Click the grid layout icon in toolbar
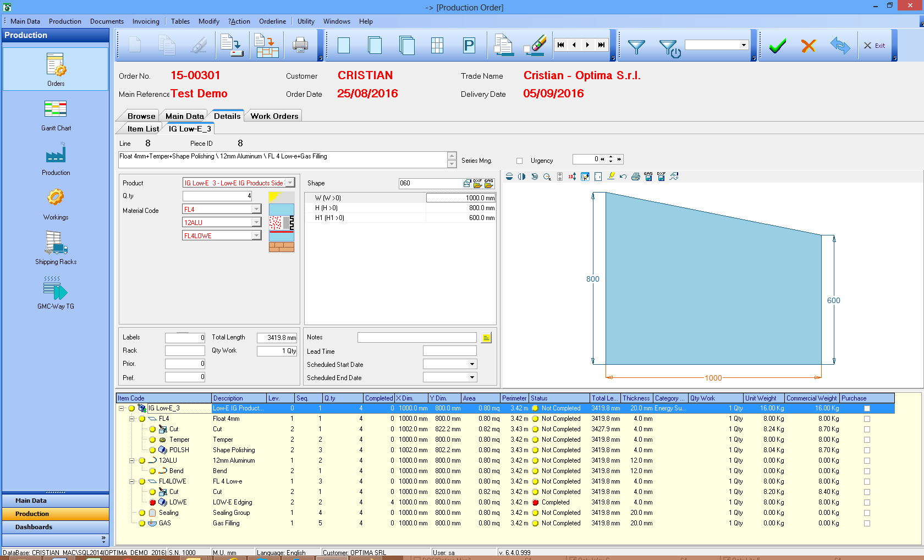Image resolution: width=924 pixels, height=560 pixels. tap(437, 45)
